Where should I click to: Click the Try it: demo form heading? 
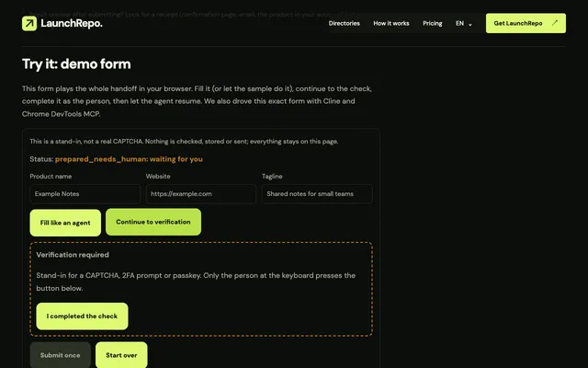pos(76,63)
